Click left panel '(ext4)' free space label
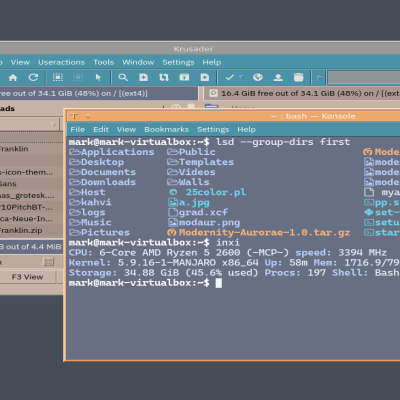The width and height of the screenshot is (400, 400). [73, 93]
